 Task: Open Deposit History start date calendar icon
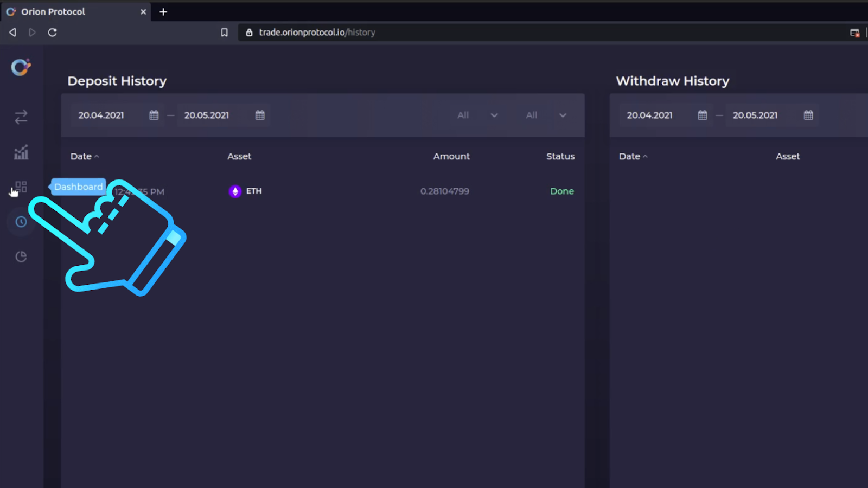[154, 115]
